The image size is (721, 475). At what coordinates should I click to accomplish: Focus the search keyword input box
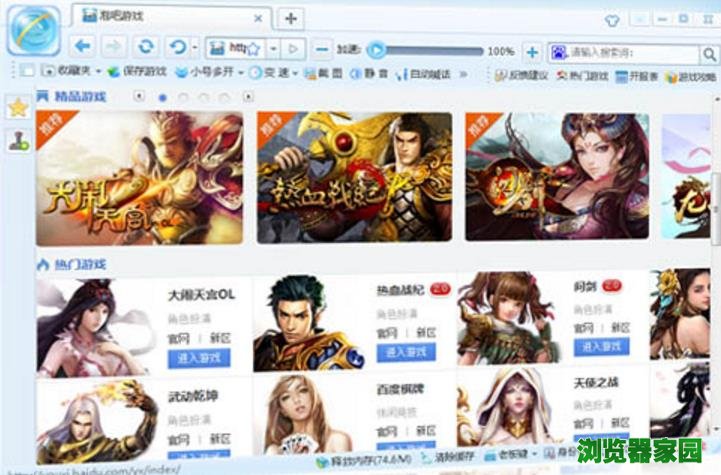632,53
